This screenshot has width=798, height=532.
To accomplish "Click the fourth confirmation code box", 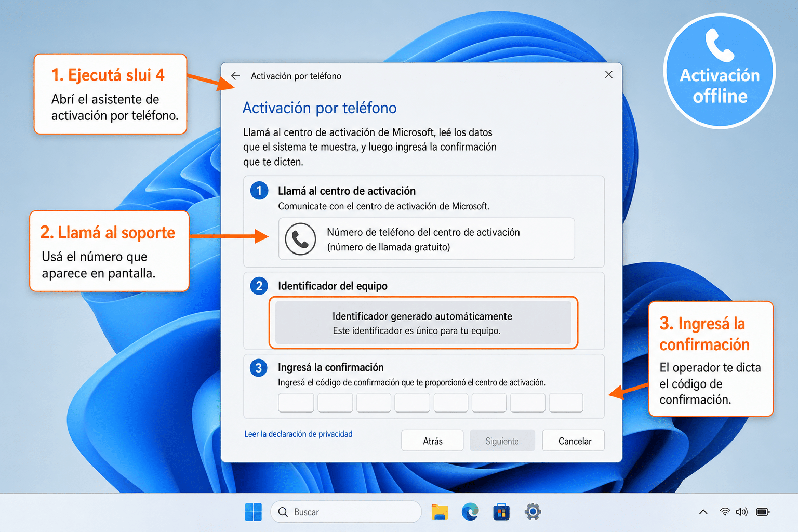I will point(412,403).
